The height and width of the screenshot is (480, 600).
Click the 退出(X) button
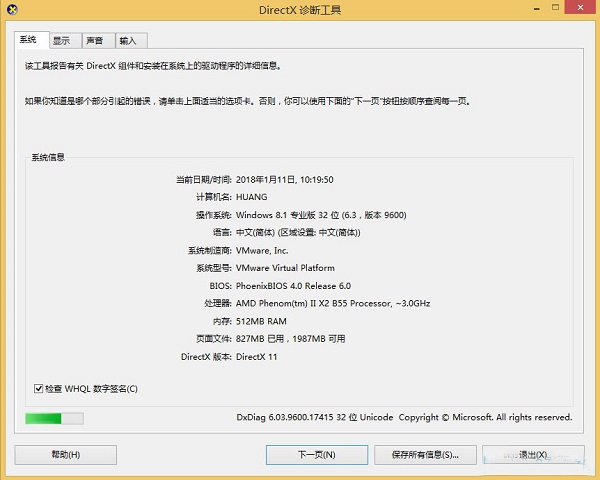(x=533, y=455)
